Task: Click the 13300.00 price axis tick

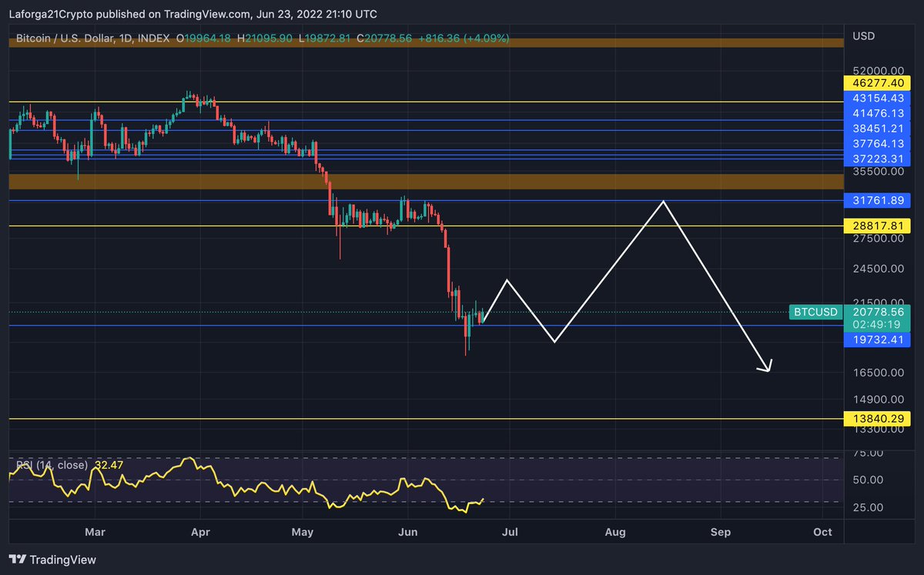Action: [878, 429]
